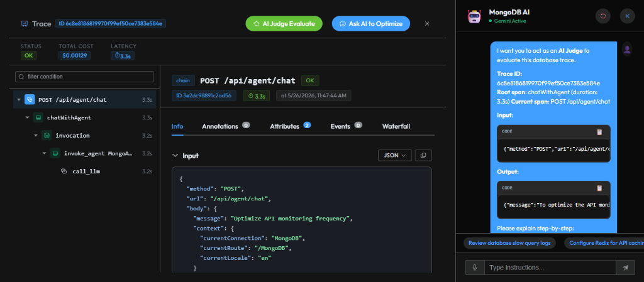Switch to the Waterfall tab
Screen dimensions: 644x282
tap(396, 126)
